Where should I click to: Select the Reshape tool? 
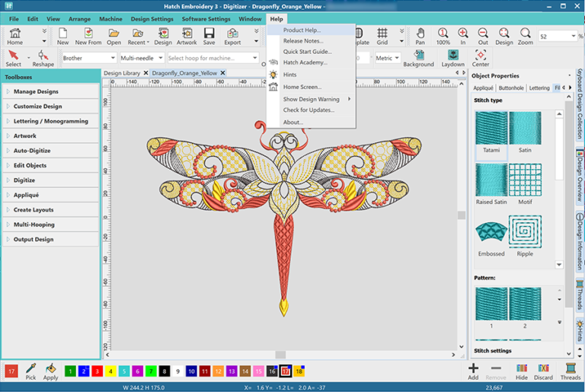click(43, 57)
